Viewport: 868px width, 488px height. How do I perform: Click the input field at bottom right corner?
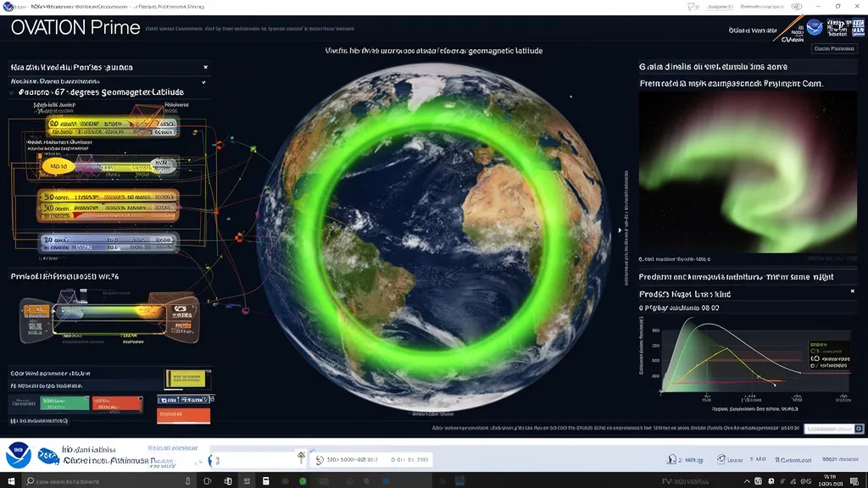[828, 429]
